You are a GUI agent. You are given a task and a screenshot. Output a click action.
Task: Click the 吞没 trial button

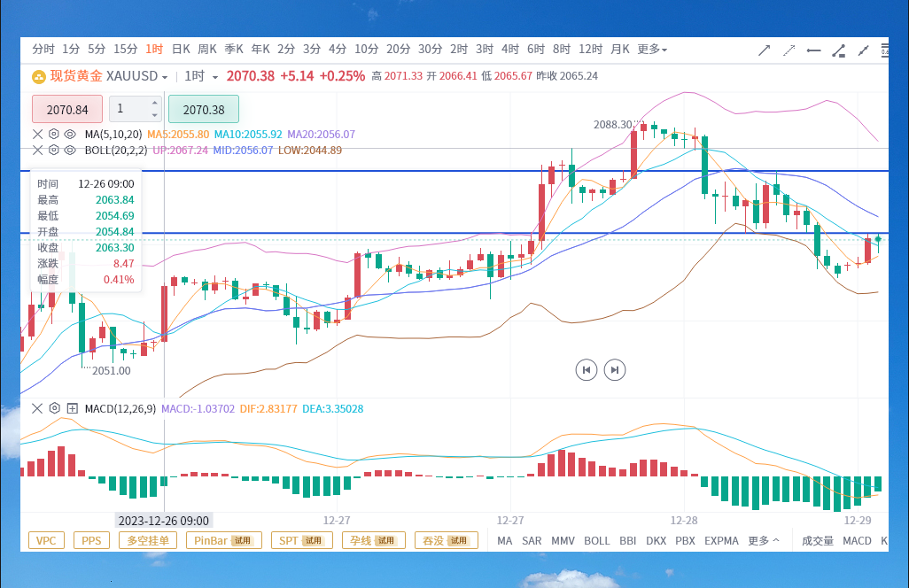click(x=447, y=540)
